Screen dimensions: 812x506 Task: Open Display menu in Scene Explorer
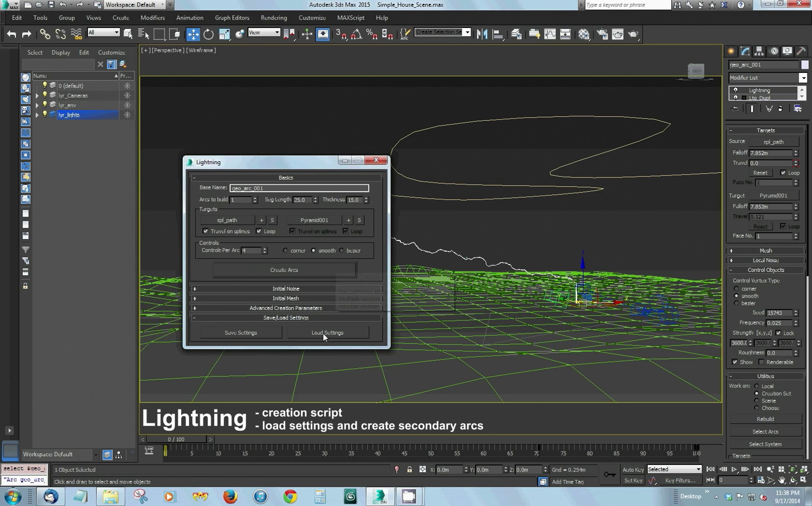[61, 53]
